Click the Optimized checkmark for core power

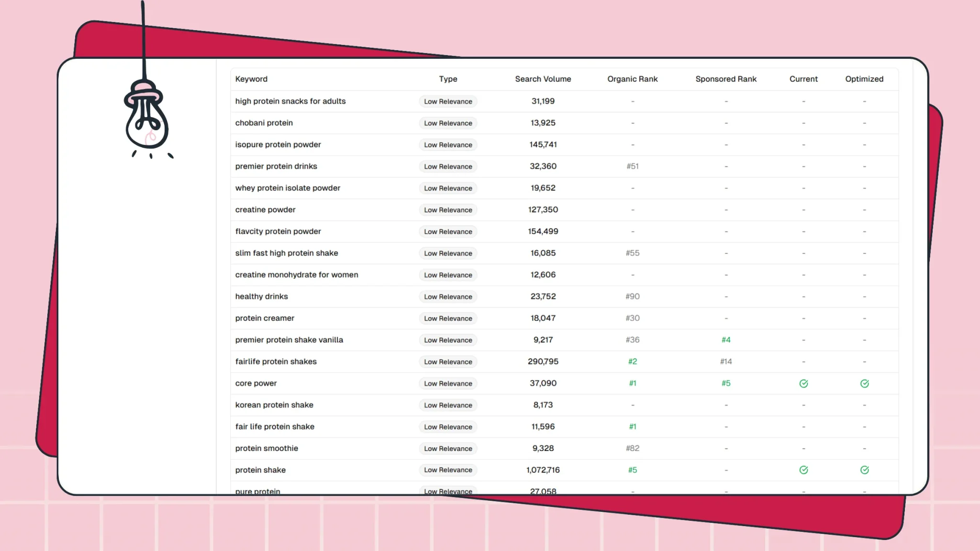[x=864, y=384]
